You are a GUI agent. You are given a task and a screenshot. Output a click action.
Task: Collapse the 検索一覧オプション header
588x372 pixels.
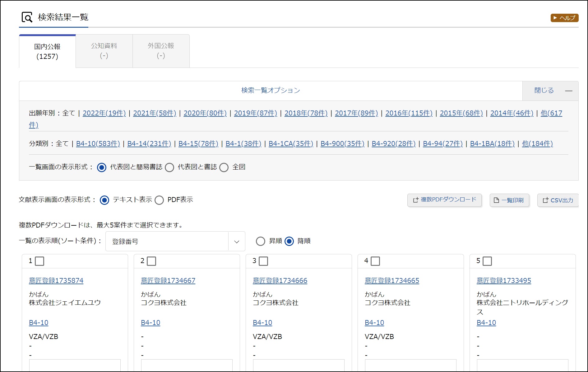[271, 91]
